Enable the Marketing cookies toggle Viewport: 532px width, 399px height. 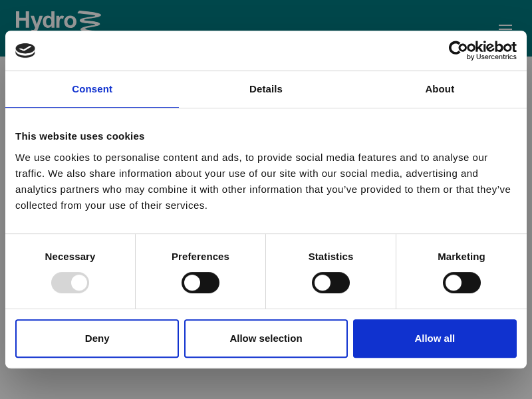pyautogui.click(x=462, y=283)
